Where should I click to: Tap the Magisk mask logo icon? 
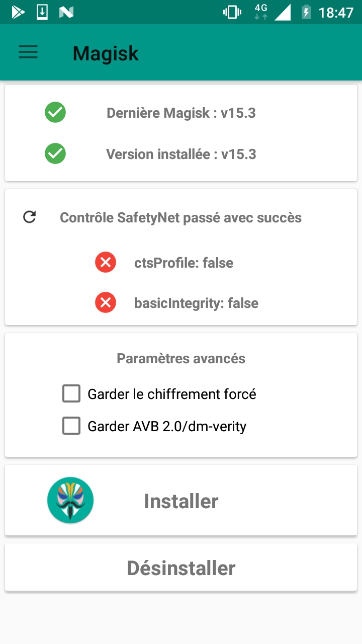70,501
